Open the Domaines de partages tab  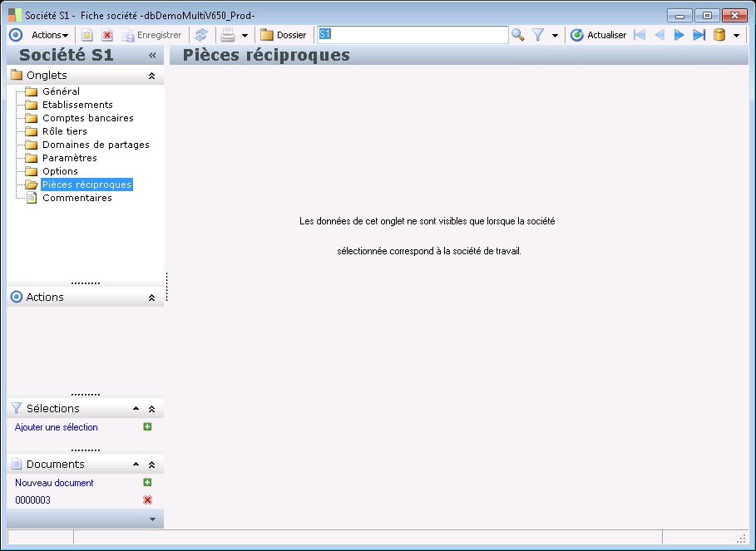coord(96,145)
